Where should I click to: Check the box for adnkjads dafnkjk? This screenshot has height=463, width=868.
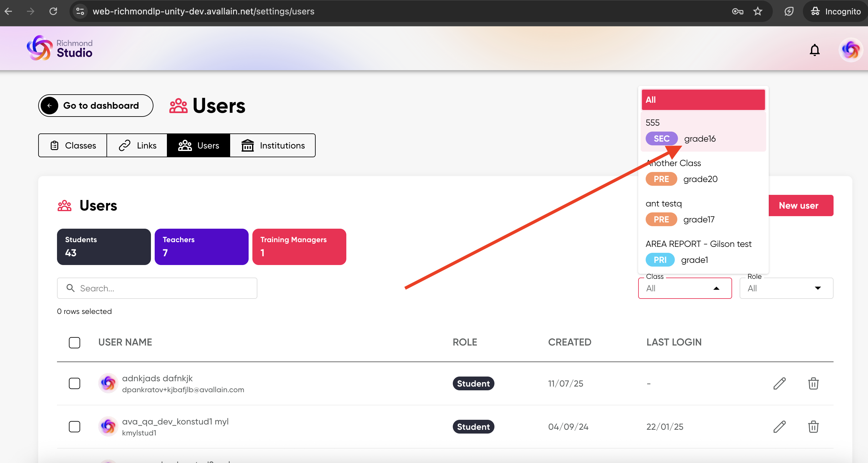[75, 383]
